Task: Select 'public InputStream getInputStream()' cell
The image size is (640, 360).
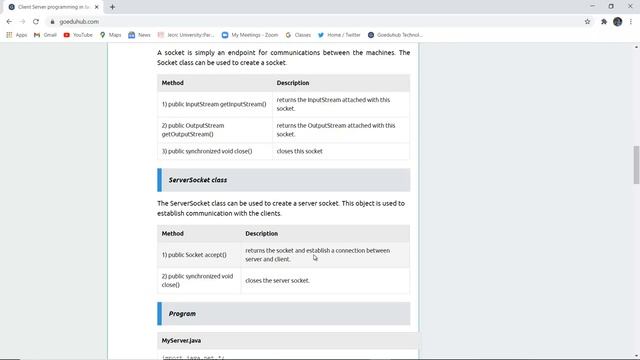Action: (x=215, y=104)
